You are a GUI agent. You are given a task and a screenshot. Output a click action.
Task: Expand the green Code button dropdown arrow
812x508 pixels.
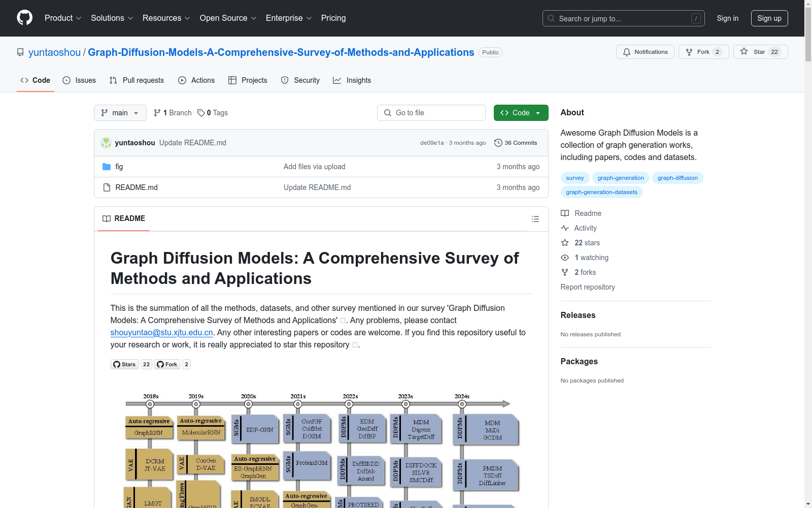[x=538, y=113]
